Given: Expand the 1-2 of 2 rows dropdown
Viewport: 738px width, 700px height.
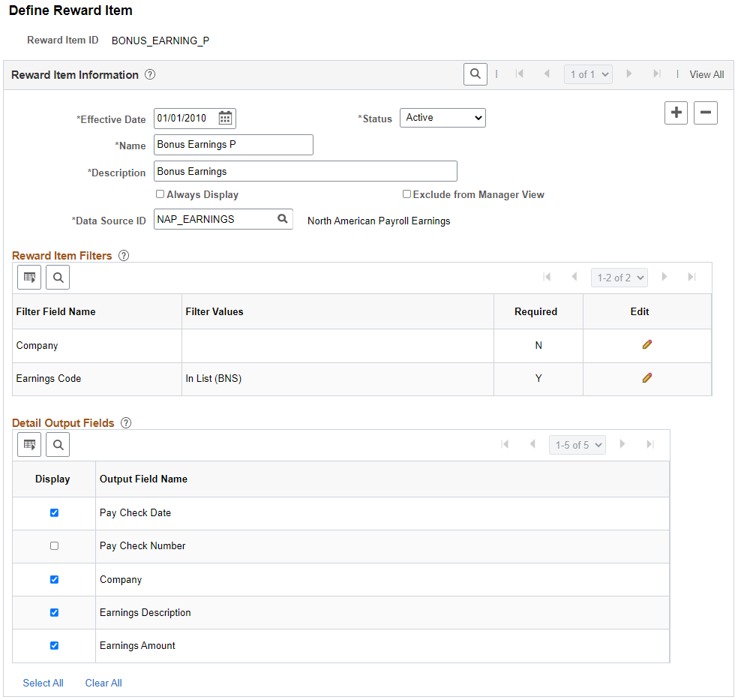Looking at the screenshot, I should (x=619, y=278).
